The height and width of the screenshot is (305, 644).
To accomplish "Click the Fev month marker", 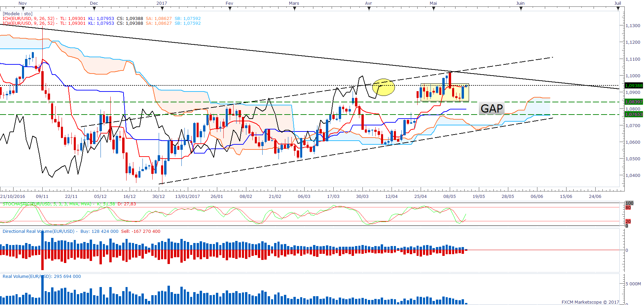I will [229, 3].
